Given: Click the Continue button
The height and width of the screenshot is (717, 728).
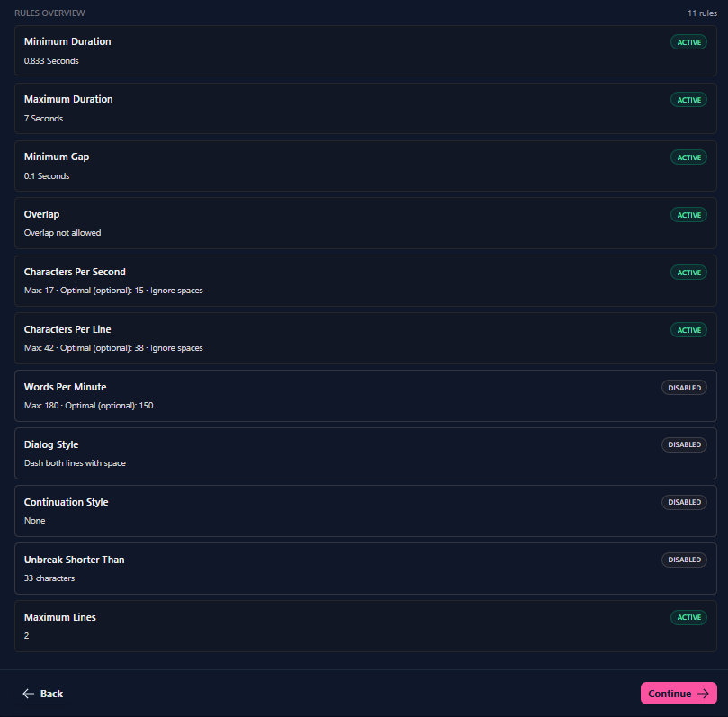Looking at the screenshot, I should click(x=678, y=694).
